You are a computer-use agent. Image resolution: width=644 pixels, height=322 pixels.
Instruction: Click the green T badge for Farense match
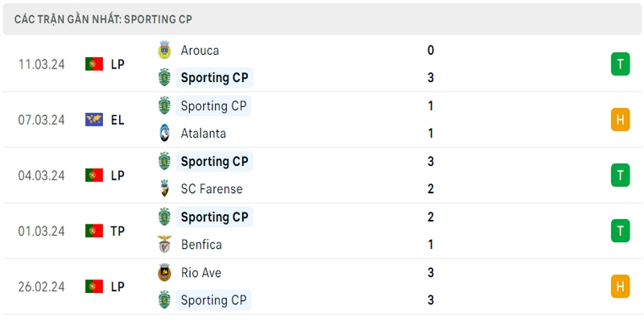pos(620,175)
